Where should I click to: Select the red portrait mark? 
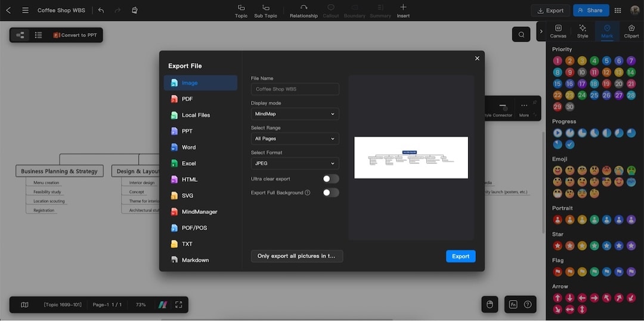point(558,219)
